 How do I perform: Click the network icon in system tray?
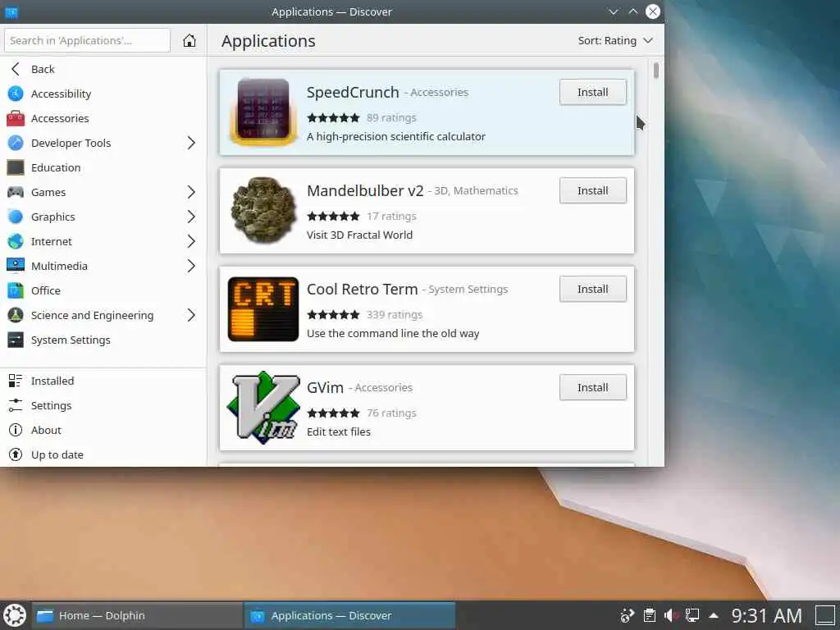692,615
